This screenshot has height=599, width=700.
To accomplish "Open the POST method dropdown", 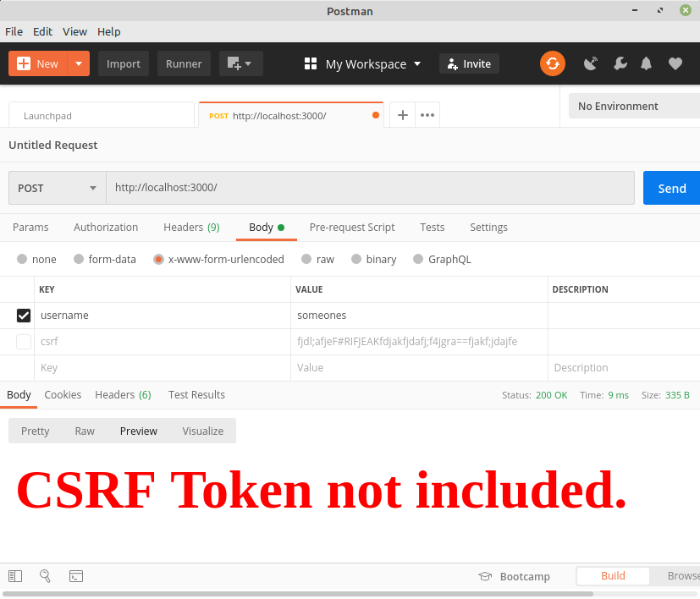I will (58, 188).
